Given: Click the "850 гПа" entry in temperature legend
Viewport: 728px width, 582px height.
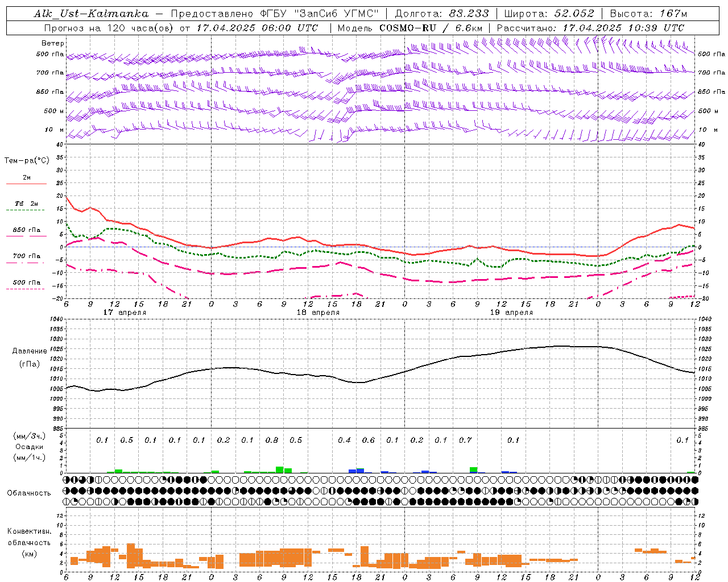Looking at the screenshot, I should coord(27,230).
